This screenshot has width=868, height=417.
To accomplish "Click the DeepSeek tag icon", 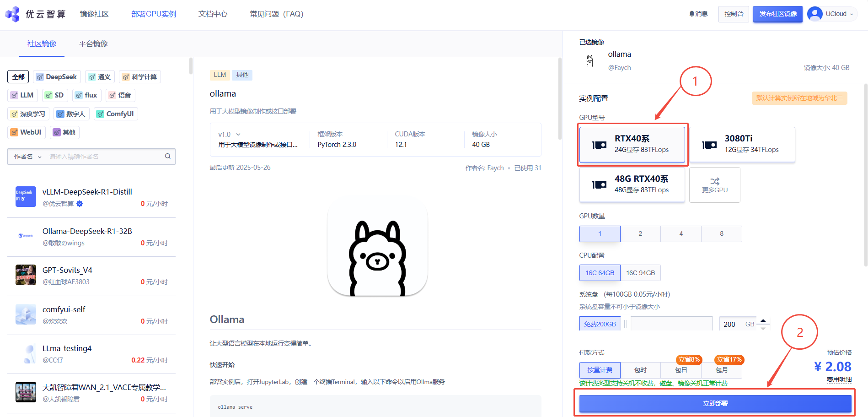I will 40,77.
